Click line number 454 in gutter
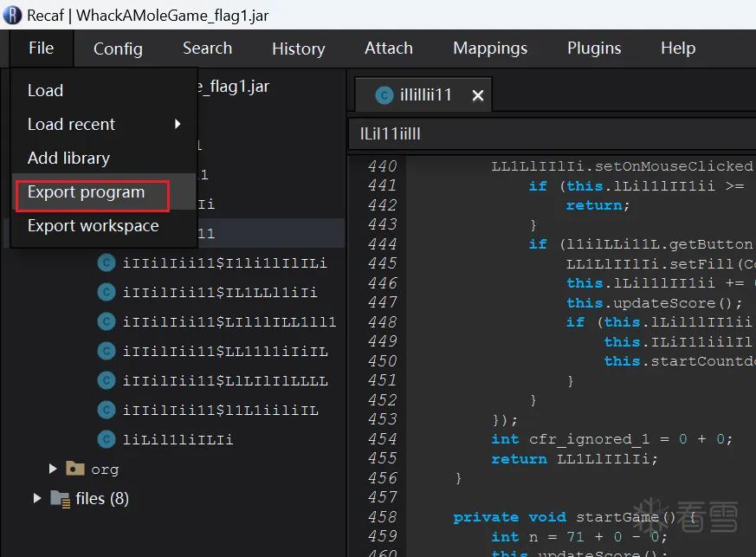Image resolution: width=756 pixels, height=557 pixels. pos(382,439)
